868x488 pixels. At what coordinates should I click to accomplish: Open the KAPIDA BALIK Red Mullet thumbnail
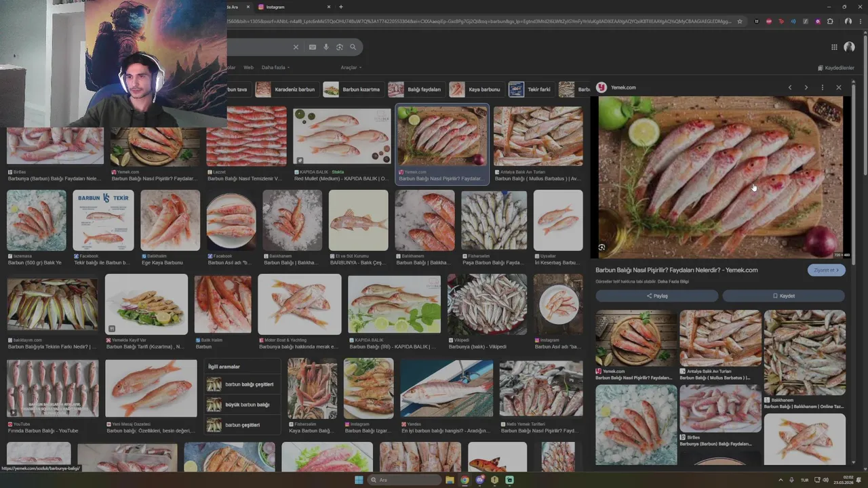coord(342,136)
